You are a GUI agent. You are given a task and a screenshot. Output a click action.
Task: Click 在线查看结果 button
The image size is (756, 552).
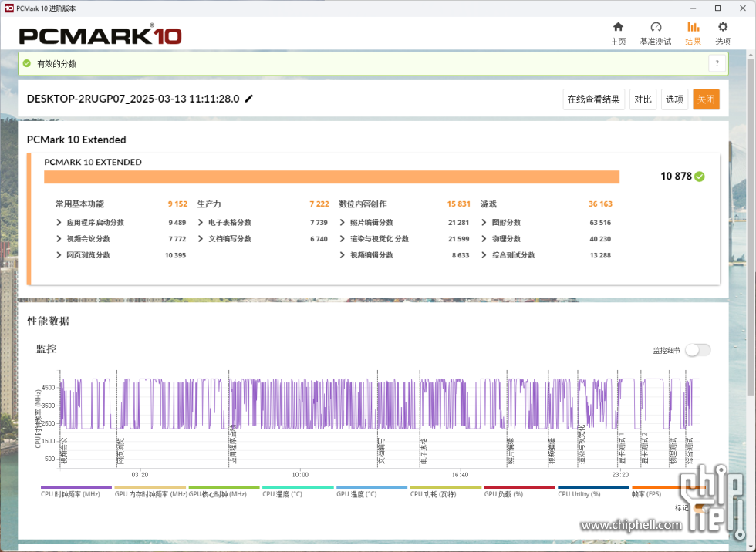(593, 99)
